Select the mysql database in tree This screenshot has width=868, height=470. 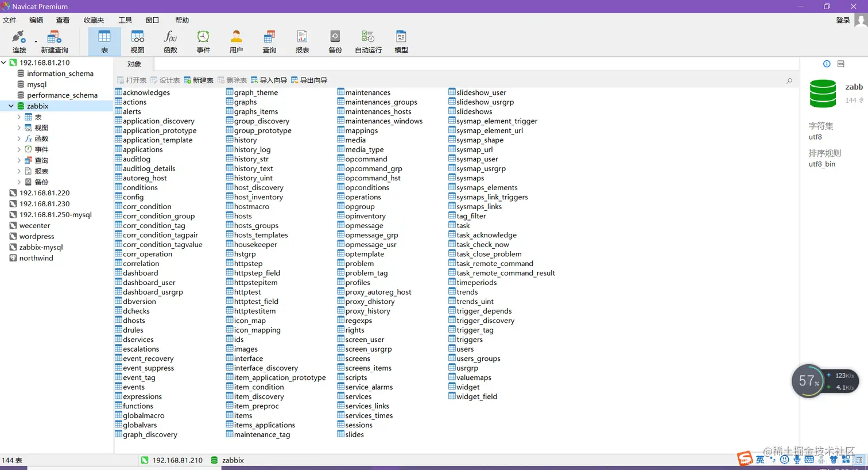[37, 84]
